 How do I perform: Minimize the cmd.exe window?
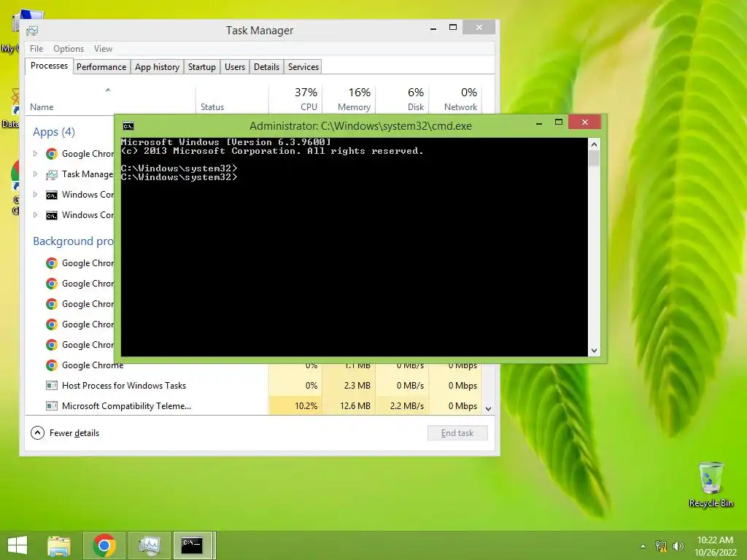[x=539, y=122]
